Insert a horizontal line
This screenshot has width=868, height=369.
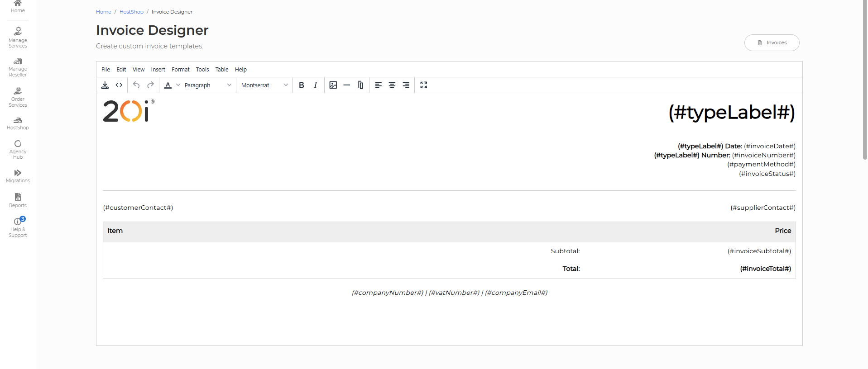coord(347,85)
